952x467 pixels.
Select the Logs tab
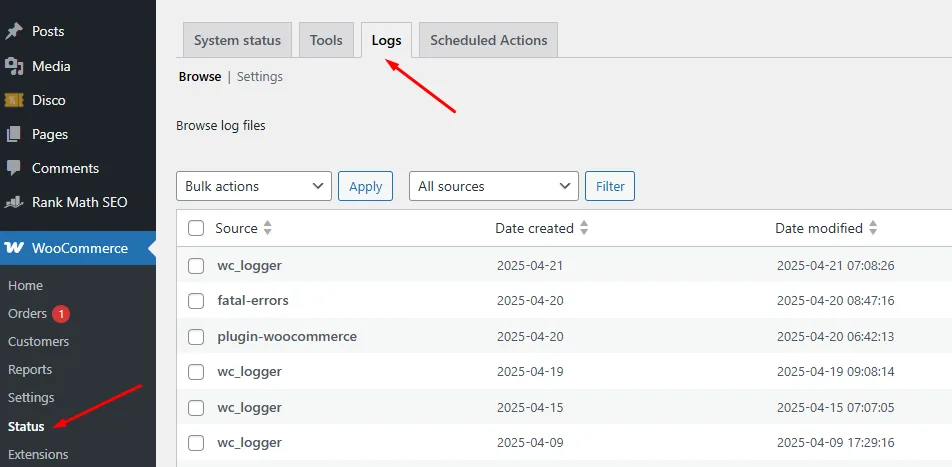(386, 41)
